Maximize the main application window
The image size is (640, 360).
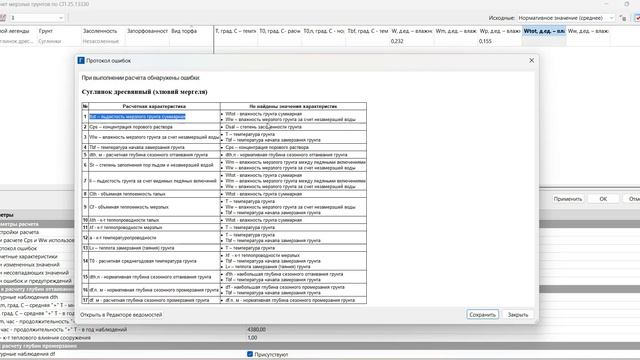627,4
